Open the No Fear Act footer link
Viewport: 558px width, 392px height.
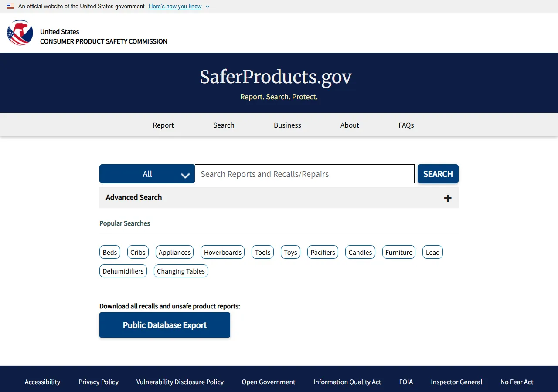(517, 382)
